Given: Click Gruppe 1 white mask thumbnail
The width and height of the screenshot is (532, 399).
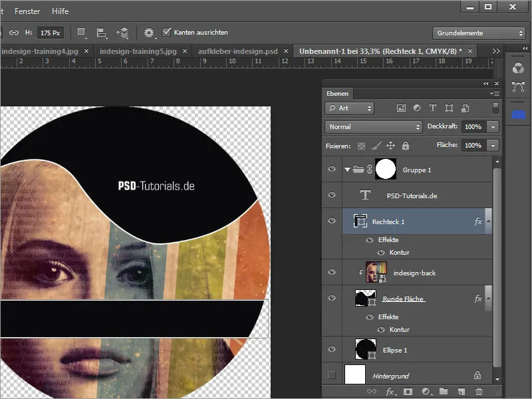Looking at the screenshot, I should pyautogui.click(x=386, y=169).
